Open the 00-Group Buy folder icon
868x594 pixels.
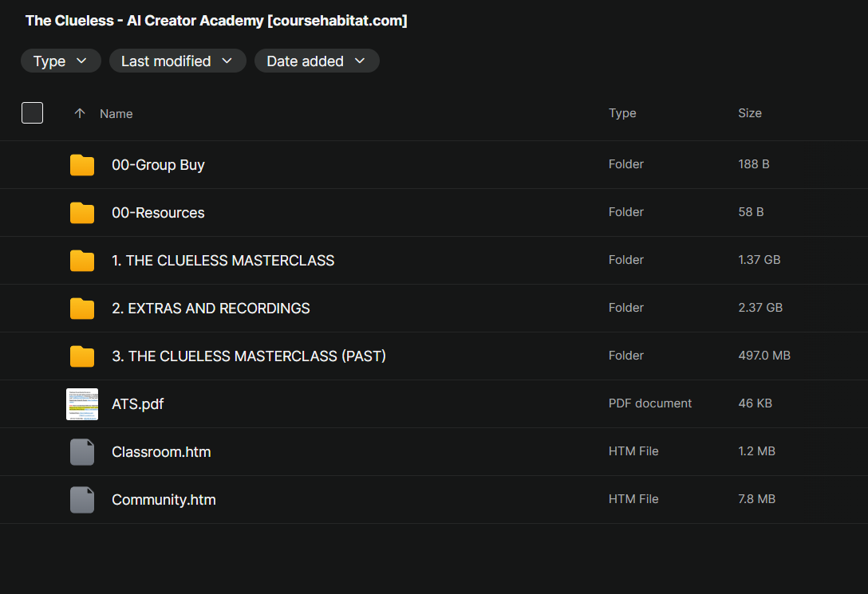tap(82, 165)
